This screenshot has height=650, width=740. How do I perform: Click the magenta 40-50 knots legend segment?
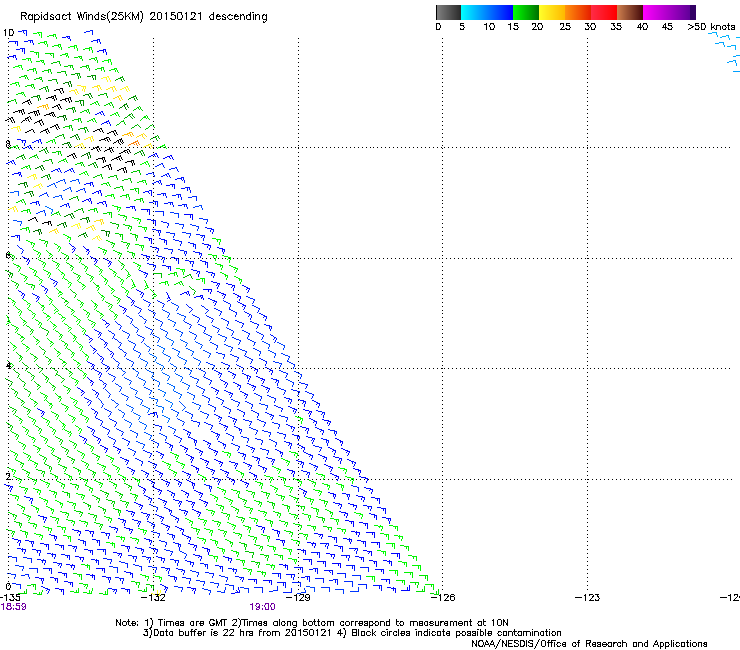669,12
